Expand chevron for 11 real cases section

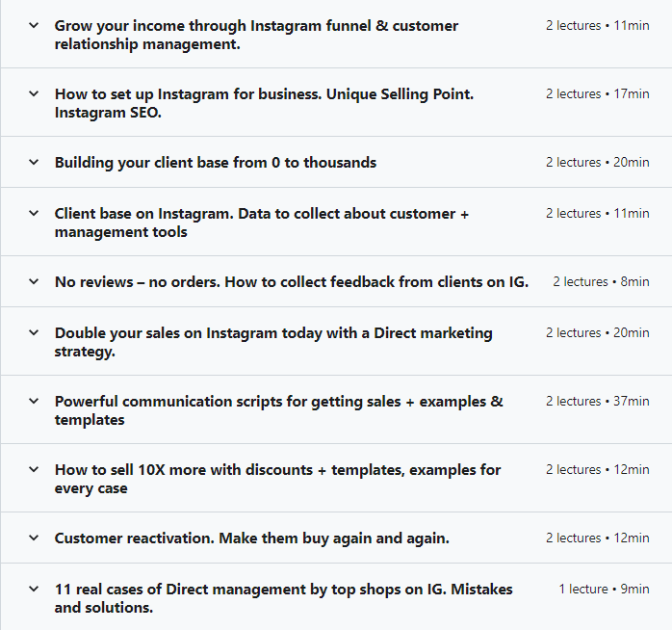(x=34, y=589)
